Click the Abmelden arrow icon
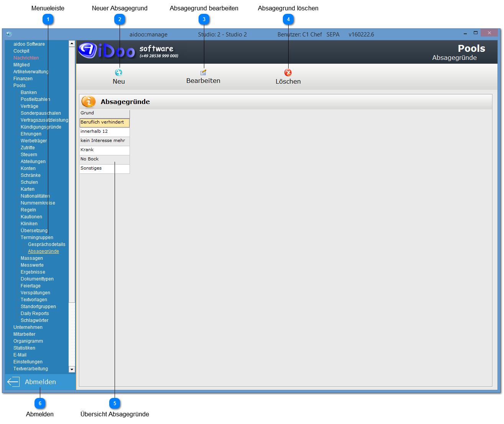This screenshot has width=504, height=424. coord(13,382)
